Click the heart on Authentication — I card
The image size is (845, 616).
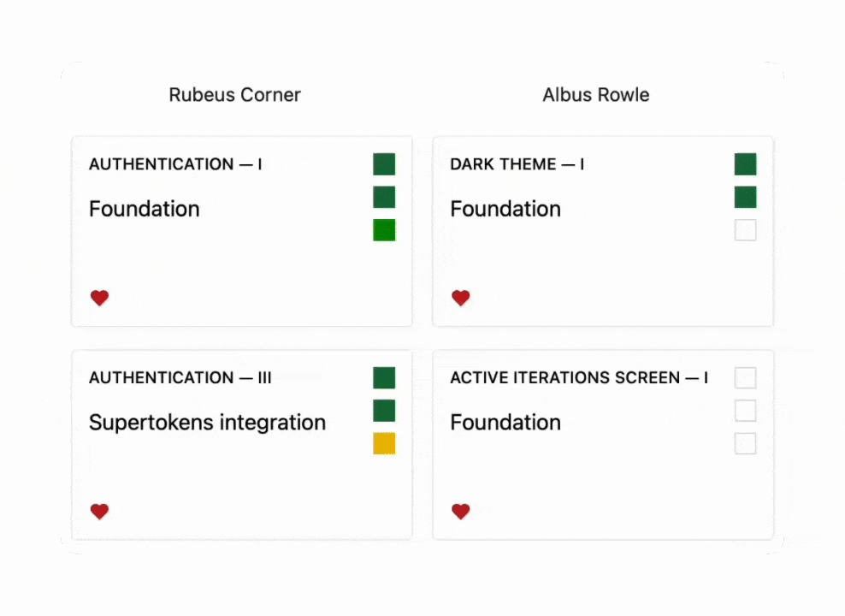pos(100,298)
